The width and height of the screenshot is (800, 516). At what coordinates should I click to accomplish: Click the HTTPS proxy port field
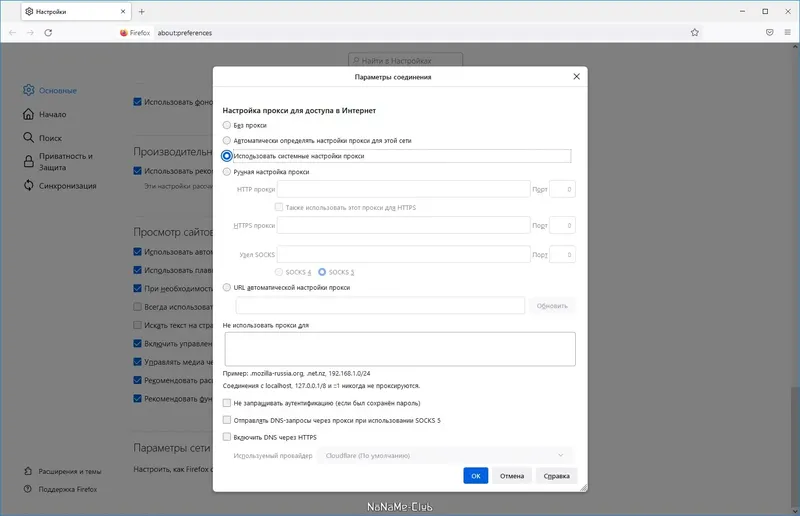tap(562, 225)
